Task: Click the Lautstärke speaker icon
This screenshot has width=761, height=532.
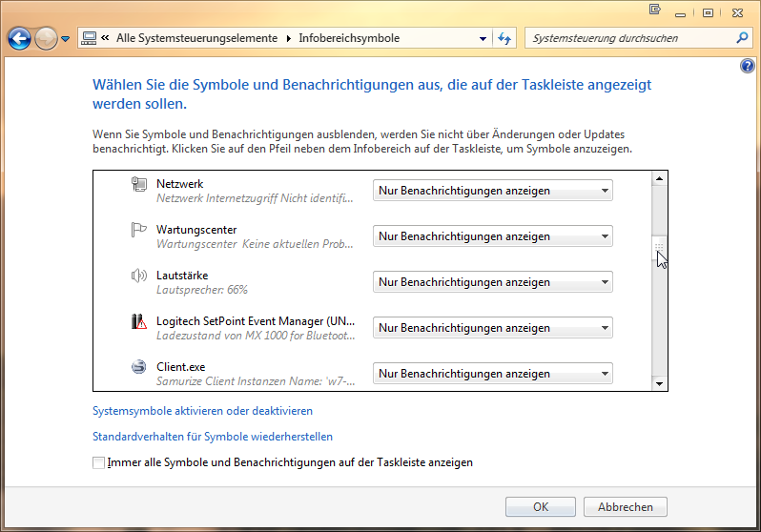Action: (x=139, y=276)
